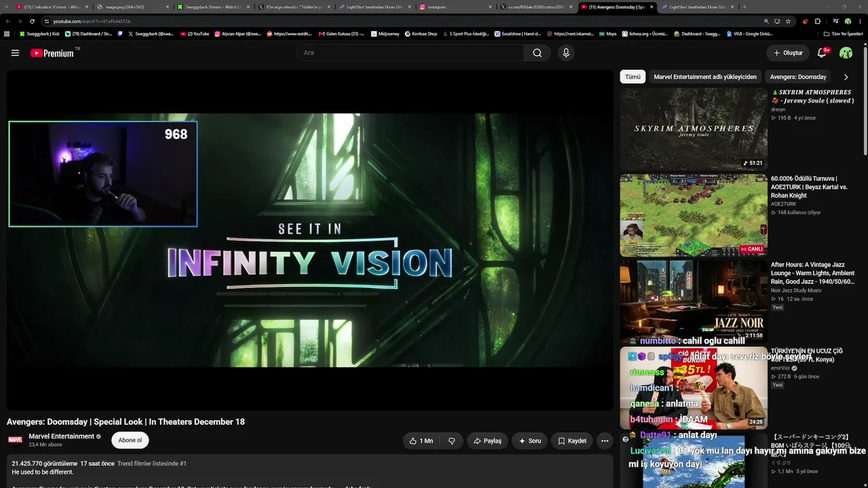This screenshot has width=868, height=488.
Task: Open the YouTube guide hamburger menu
Action: 15,53
